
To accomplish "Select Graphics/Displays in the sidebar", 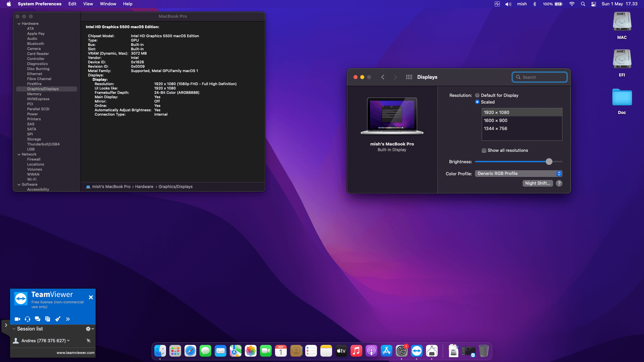I will 47,89.
